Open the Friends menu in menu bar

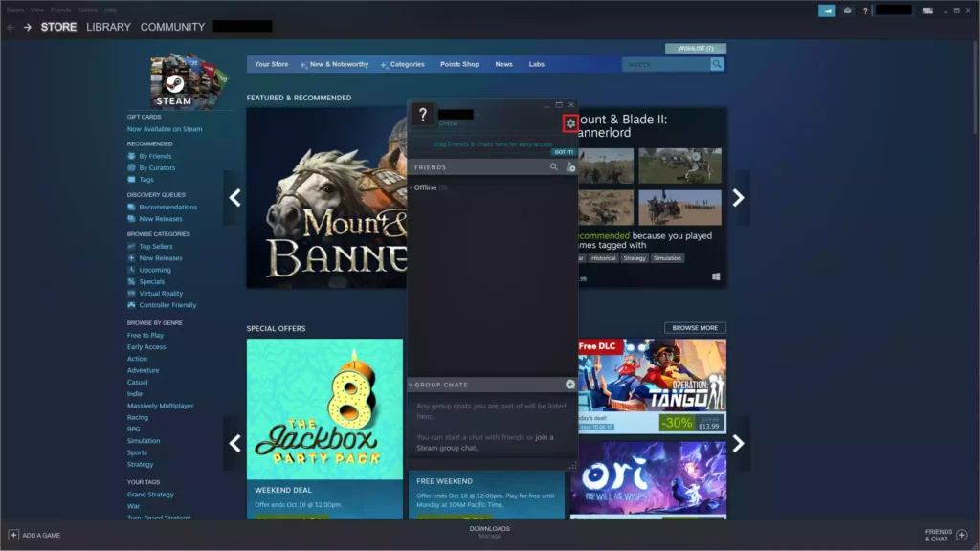click(60, 10)
